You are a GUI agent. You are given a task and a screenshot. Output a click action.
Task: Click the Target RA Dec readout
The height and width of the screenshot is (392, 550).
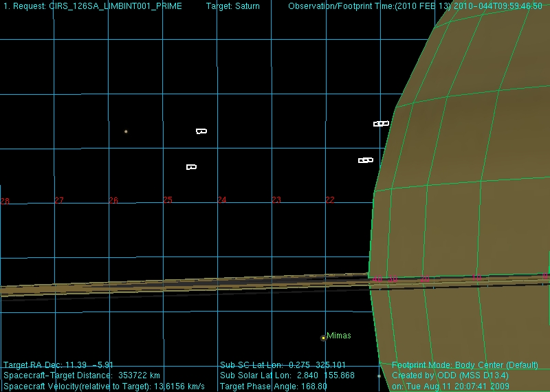pos(58,365)
